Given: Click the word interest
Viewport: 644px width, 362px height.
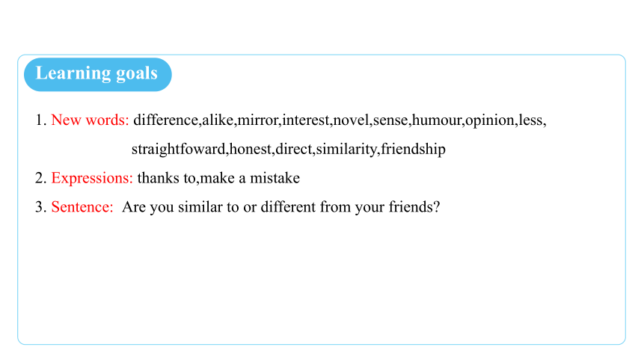Looking at the screenshot, I should pyautogui.click(x=306, y=120).
